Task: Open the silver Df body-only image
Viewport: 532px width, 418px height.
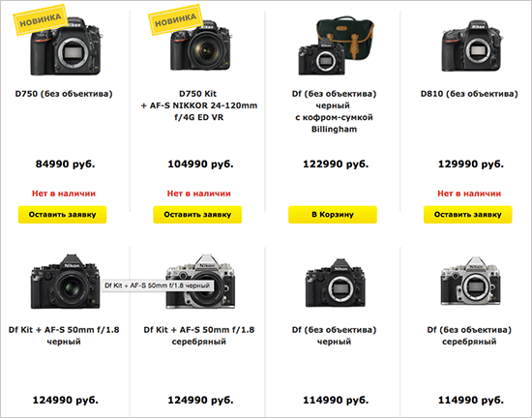Action: (x=471, y=282)
